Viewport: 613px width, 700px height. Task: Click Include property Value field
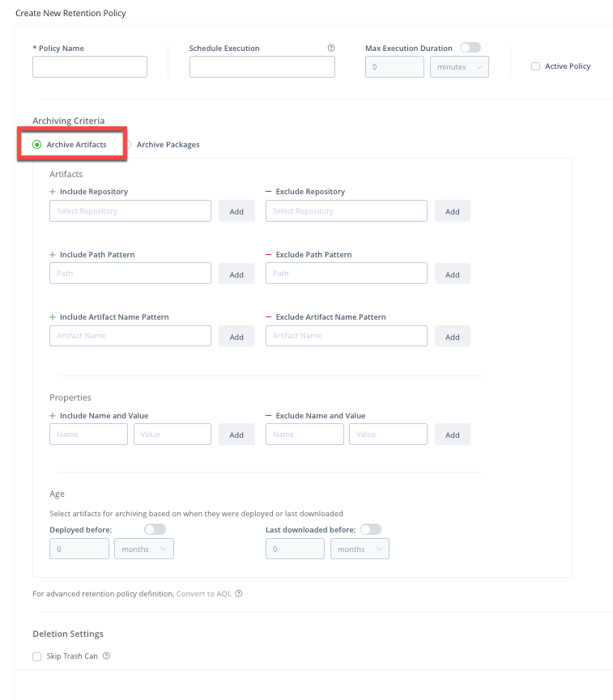click(172, 434)
